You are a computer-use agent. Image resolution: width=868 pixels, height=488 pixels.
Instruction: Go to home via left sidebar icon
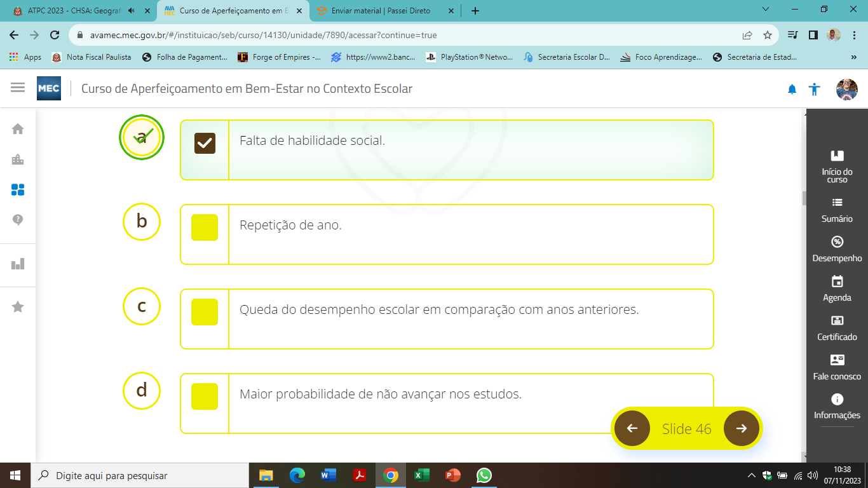click(x=18, y=129)
